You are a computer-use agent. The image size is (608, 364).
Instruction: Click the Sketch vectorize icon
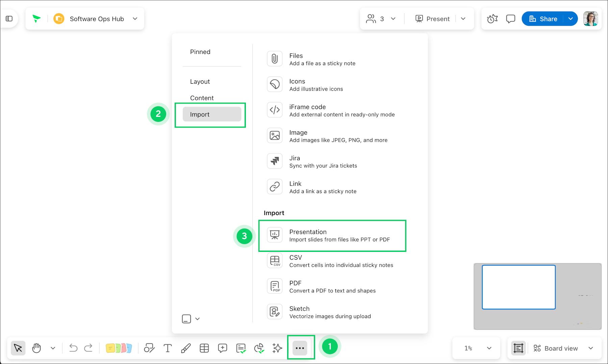pos(275,312)
